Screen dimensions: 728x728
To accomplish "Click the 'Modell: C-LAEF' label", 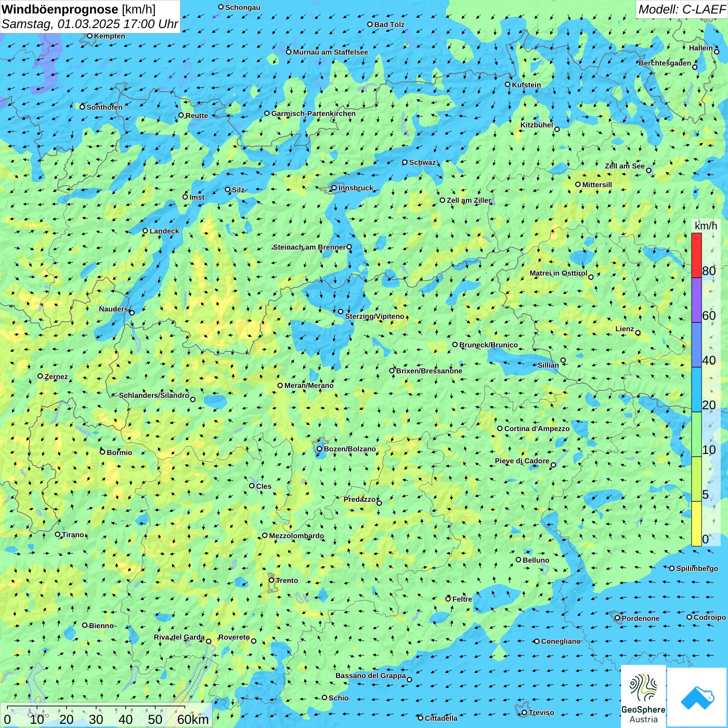I will pyautogui.click(x=681, y=9).
